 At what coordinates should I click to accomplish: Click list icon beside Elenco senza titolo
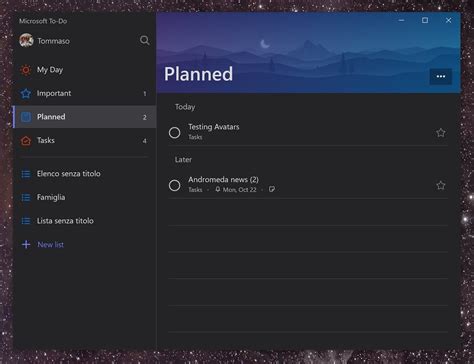[26, 174]
